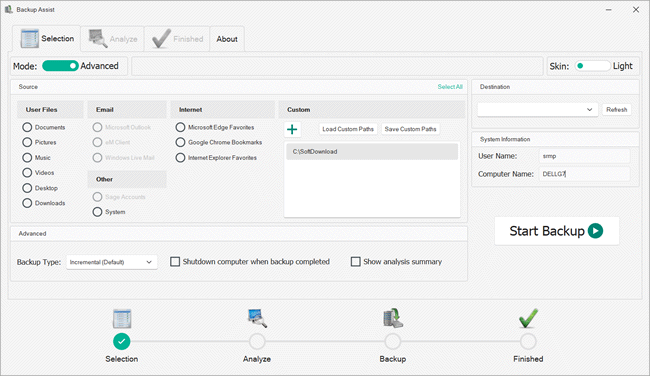This screenshot has width=650, height=376.
Task: Toggle the Advanced mode switch
Action: pyautogui.click(x=60, y=66)
